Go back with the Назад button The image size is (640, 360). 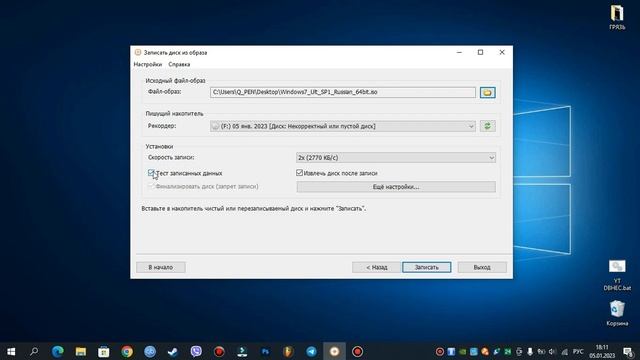tap(376, 267)
